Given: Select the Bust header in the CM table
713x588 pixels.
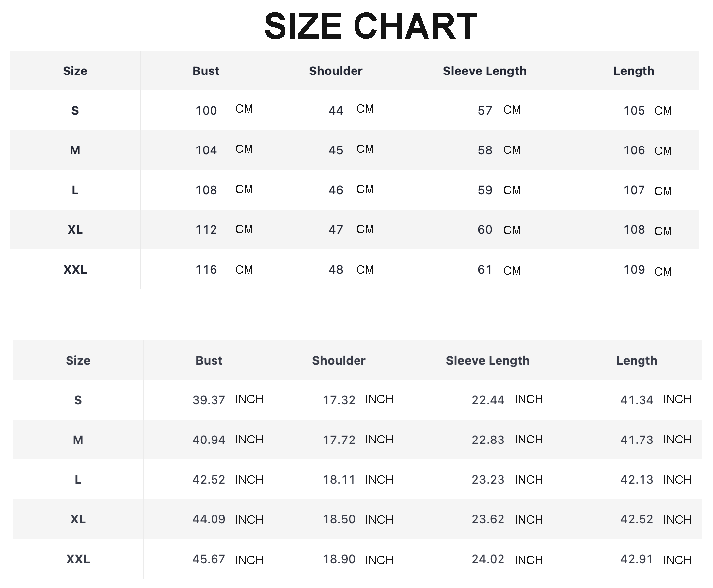Looking at the screenshot, I should pyautogui.click(x=206, y=71).
